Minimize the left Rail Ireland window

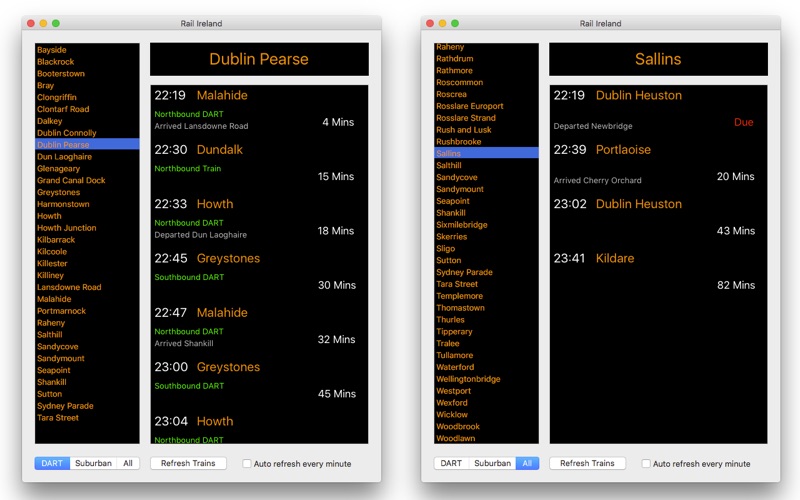tap(43, 23)
